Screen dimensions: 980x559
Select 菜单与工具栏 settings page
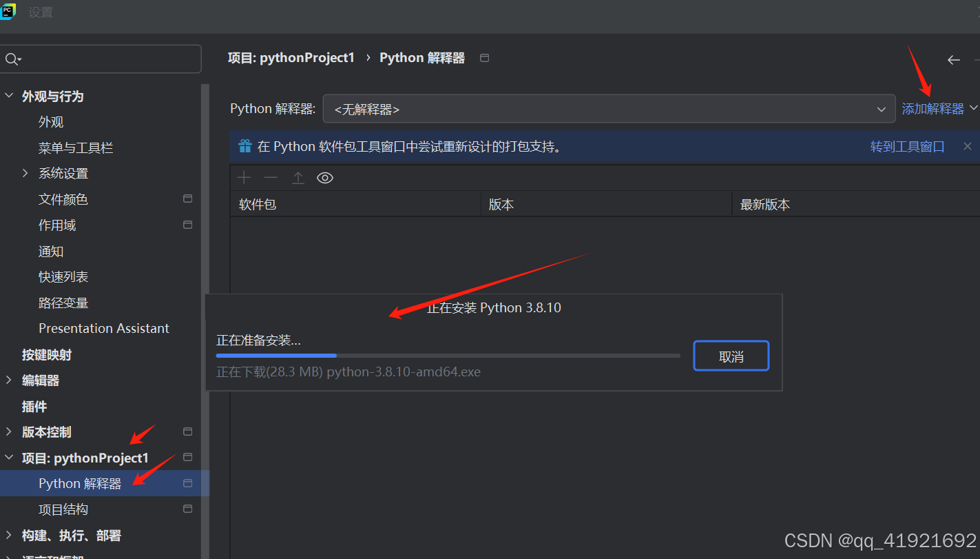(x=76, y=148)
